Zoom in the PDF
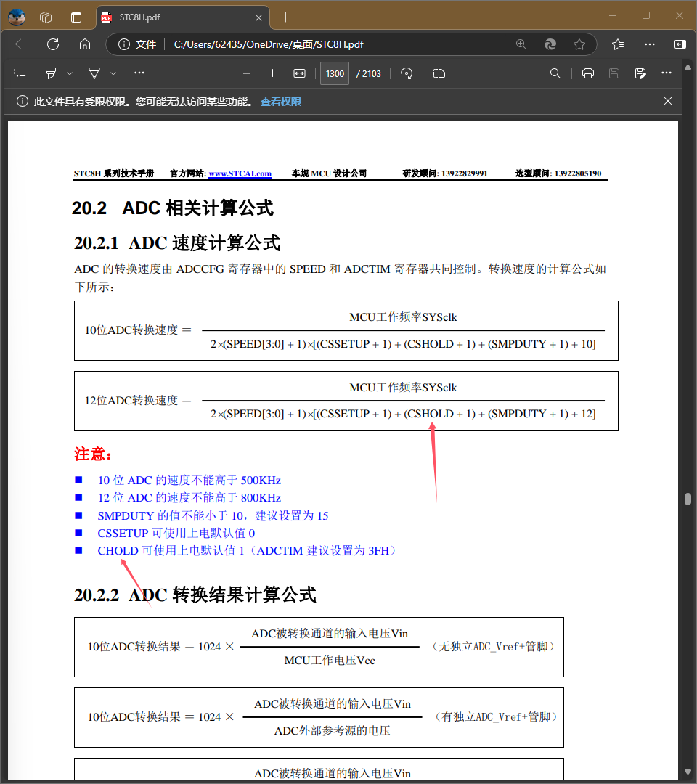This screenshot has height=784, width=697. (272, 73)
